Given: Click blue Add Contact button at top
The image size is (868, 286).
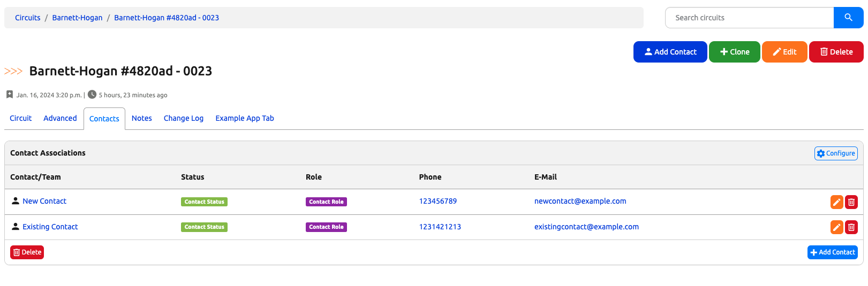Looking at the screenshot, I should pyautogui.click(x=670, y=52).
